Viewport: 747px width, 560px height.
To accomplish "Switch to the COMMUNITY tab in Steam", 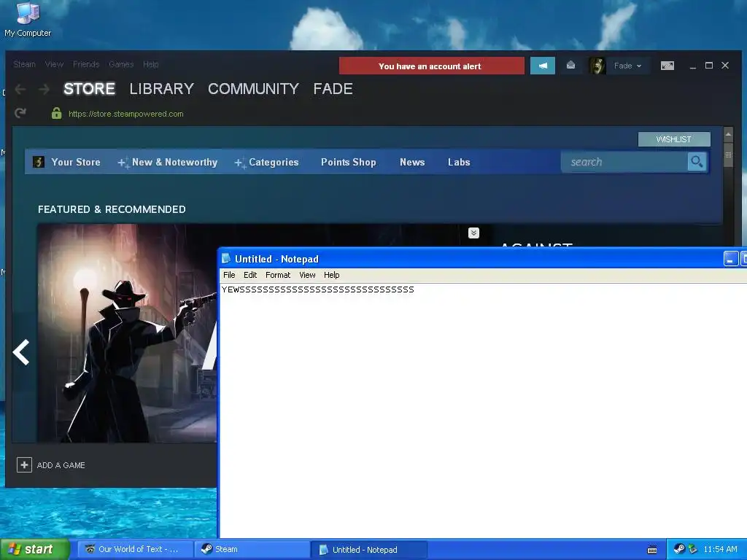I will pos(253,89).
